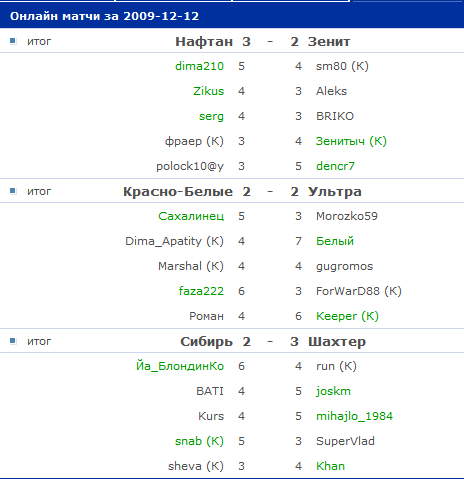Click player dima210
This screenshot has height=479, width=464.
[199, 66]
